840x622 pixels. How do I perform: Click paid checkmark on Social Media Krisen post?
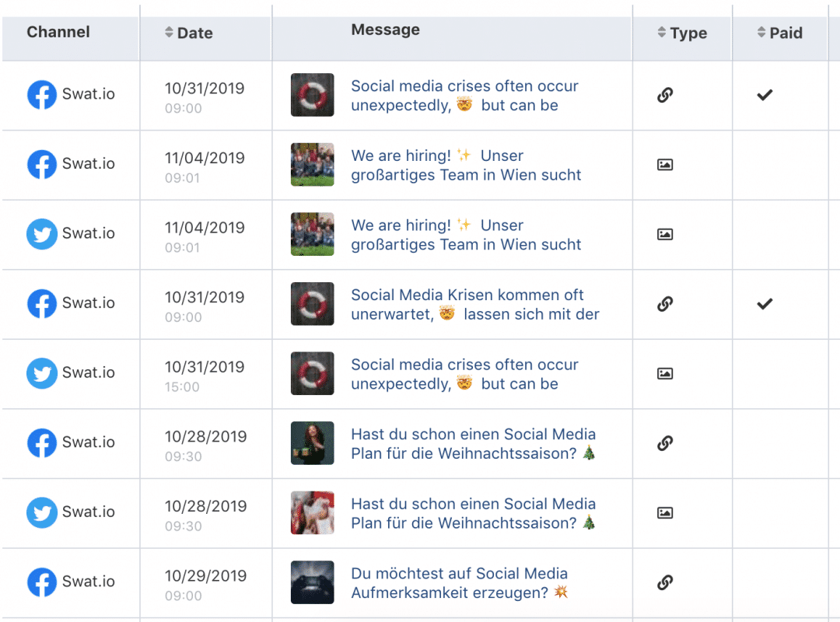pyautogui.click(x=765, y=304)
